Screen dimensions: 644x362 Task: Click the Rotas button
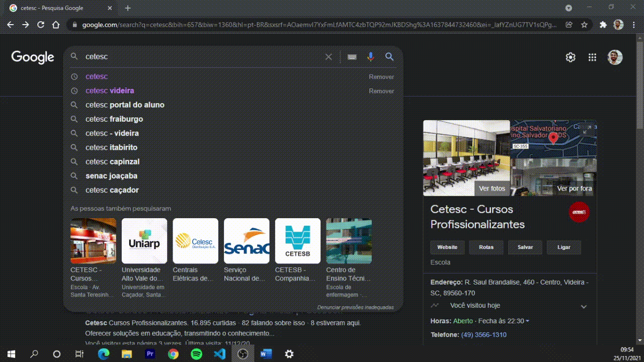coord(486,247)
